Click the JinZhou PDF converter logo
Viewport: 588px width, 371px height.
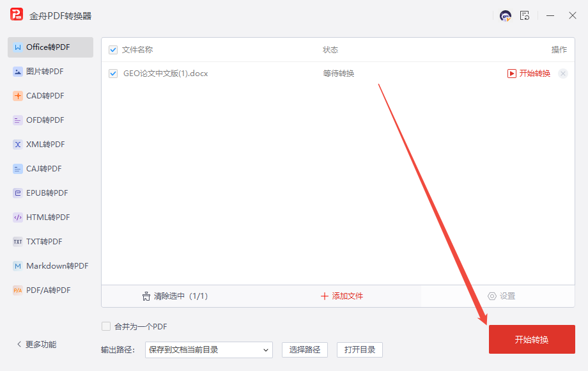pos(17,15)
